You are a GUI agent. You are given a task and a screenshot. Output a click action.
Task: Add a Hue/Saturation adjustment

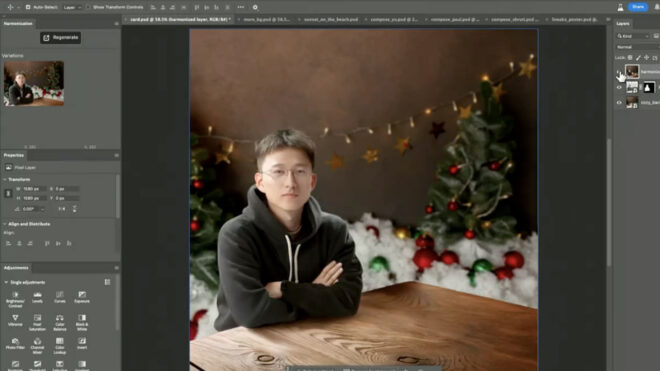click(37, 322)
